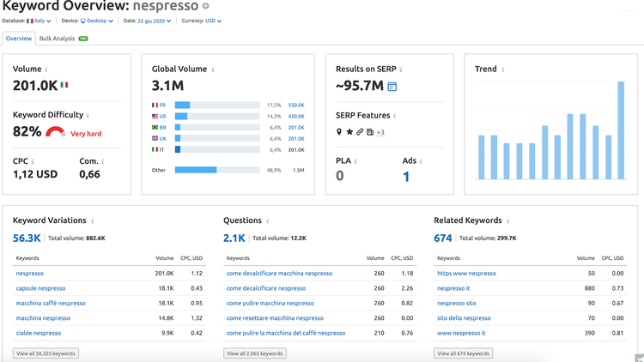
Task: Open the Date 22 giu 2020 dropdown
Action: coord(154,21)
